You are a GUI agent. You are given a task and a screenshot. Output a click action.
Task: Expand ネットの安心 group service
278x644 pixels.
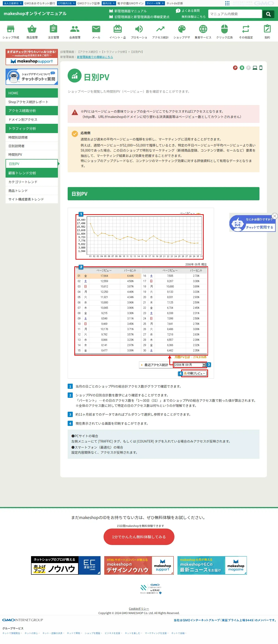[32, 633]
